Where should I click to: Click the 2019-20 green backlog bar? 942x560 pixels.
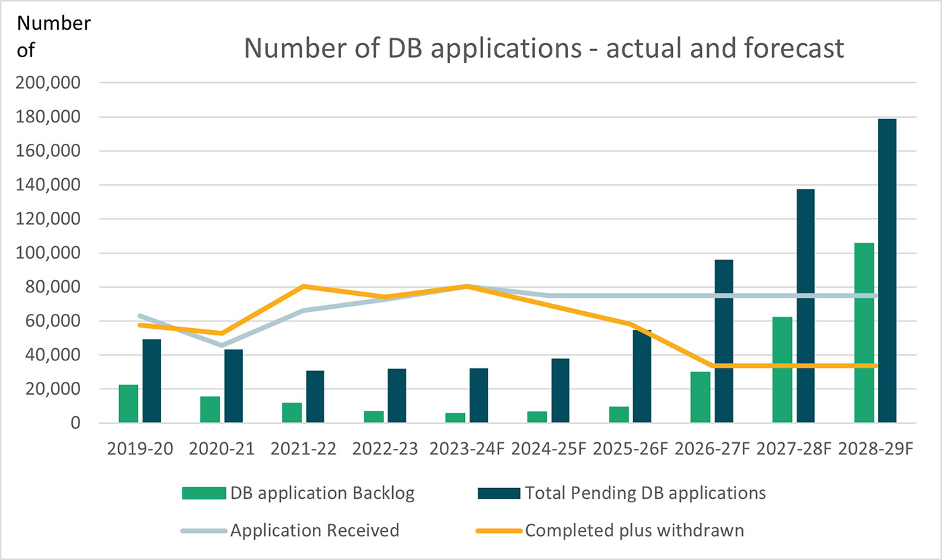(x=128, y=403)
